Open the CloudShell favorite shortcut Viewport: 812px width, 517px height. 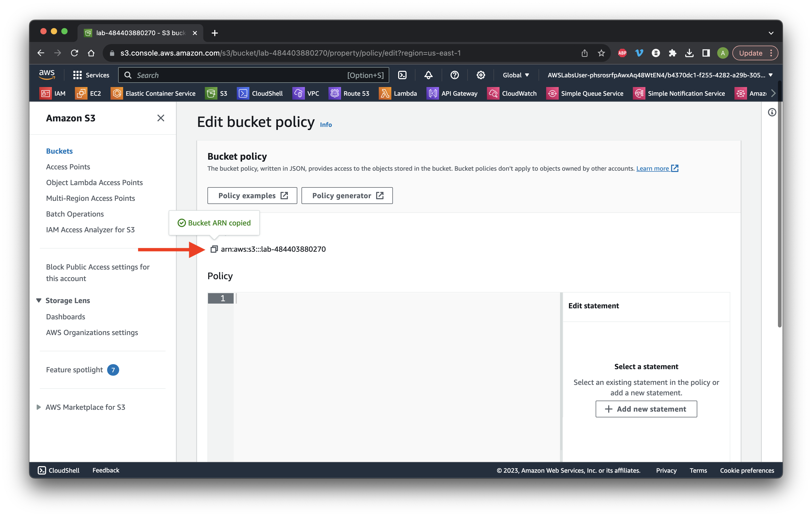pyautogui.click(x=260, y=94)
